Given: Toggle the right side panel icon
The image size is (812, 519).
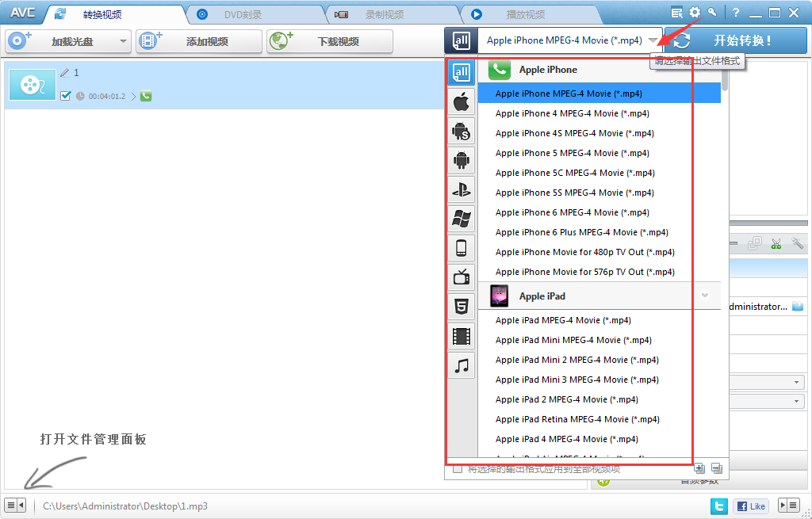Looking at the screenshot, I should 789,505.
